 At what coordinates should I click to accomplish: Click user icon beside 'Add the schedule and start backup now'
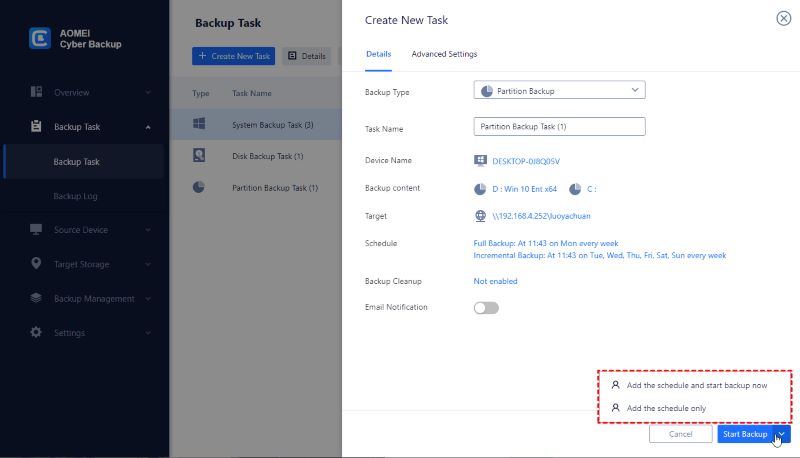point(616,385)
